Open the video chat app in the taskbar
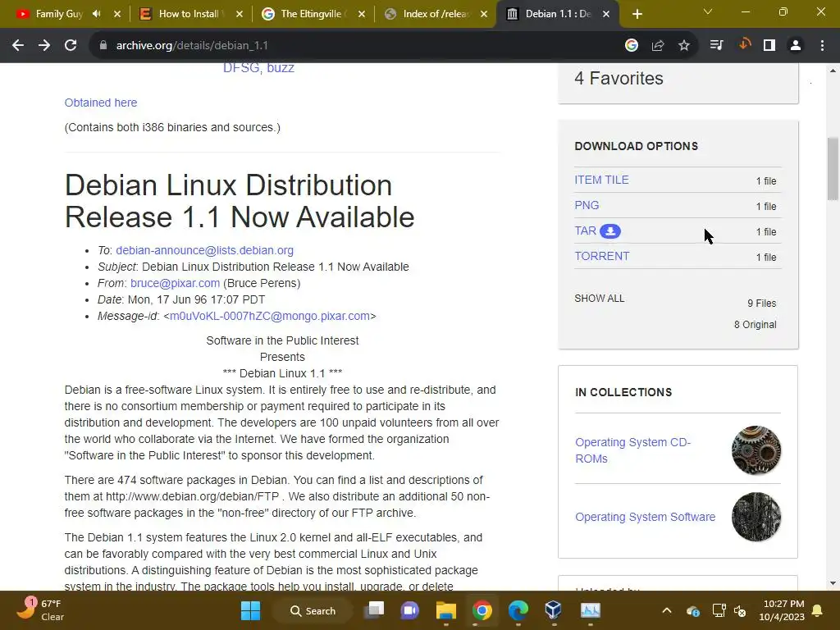Image resolution: width=840 pixels, height=630 pixels. point(410,610)
